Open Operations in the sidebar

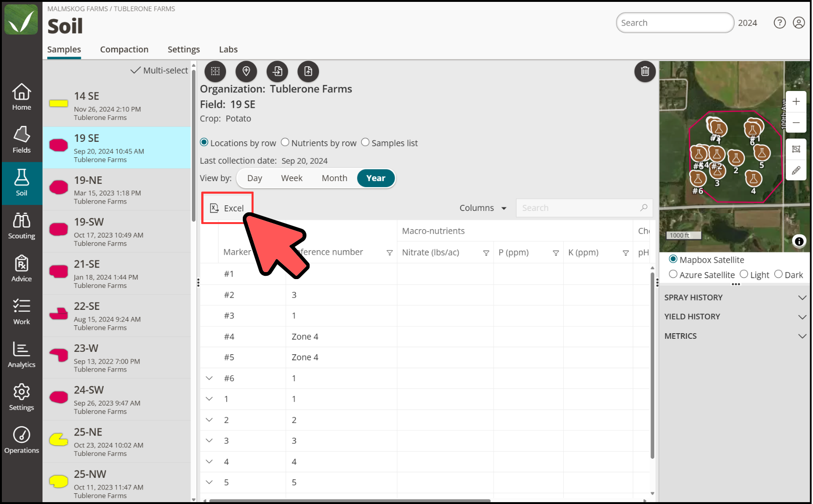point(21,441)
